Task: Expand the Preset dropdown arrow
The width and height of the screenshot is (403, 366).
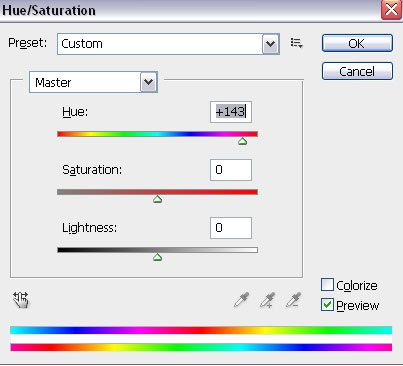Action: click(x=270, y=44)
